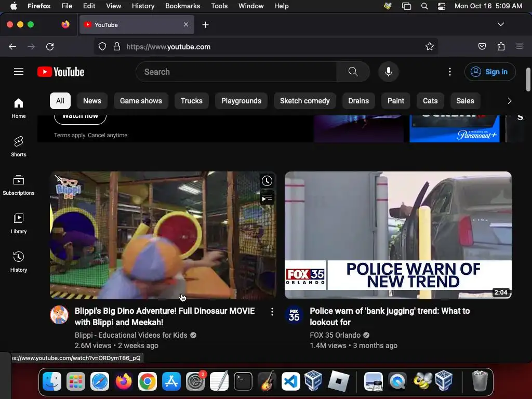The height and width of the screenshot is (399, 532).
Task: Open the Bookmarks menu in menu bar
Action: [182, 6]
